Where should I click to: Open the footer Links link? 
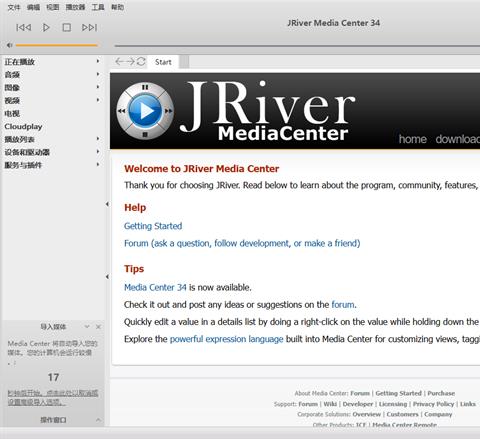pos(468,404)
